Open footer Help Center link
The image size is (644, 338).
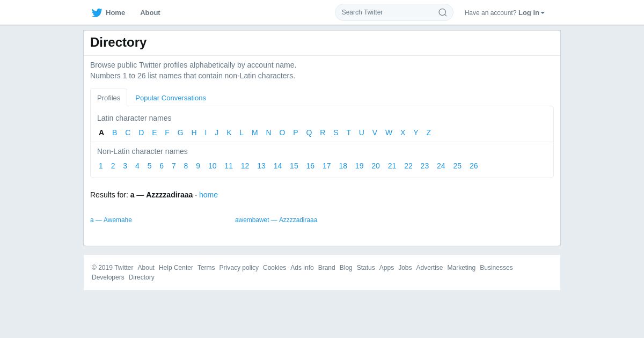pos(176,268)
